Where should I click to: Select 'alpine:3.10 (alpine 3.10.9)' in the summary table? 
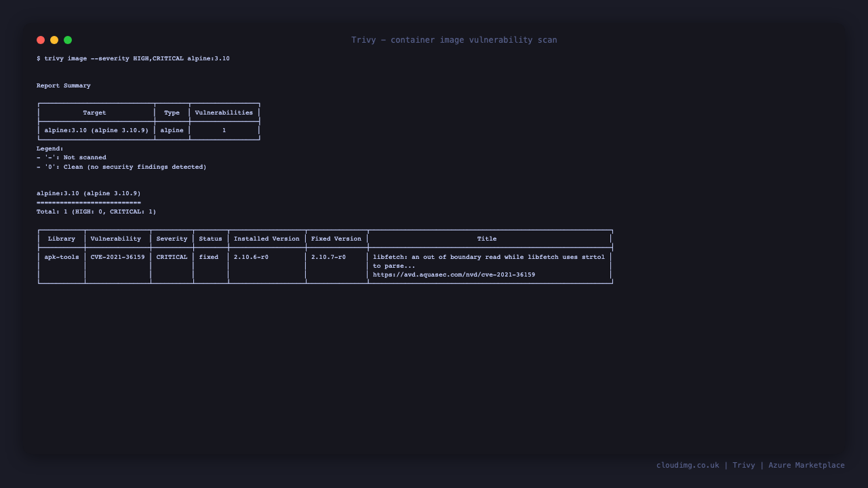[x=96, y=130]
